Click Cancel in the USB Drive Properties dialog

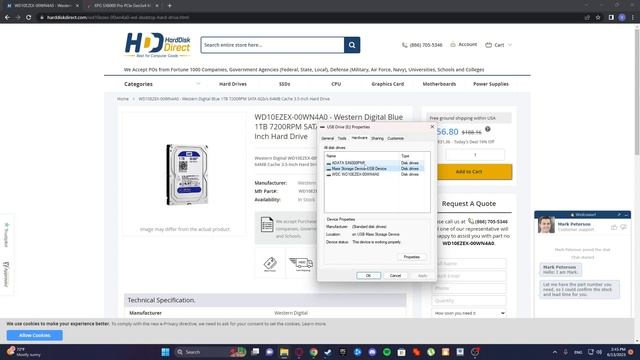click(395, 276)
